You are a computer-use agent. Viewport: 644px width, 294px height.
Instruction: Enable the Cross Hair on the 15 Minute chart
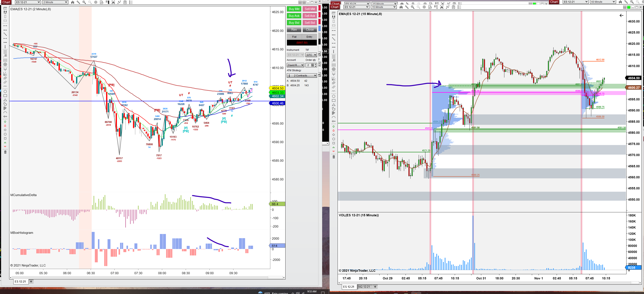pyautogui.click(x=424, y=7)
